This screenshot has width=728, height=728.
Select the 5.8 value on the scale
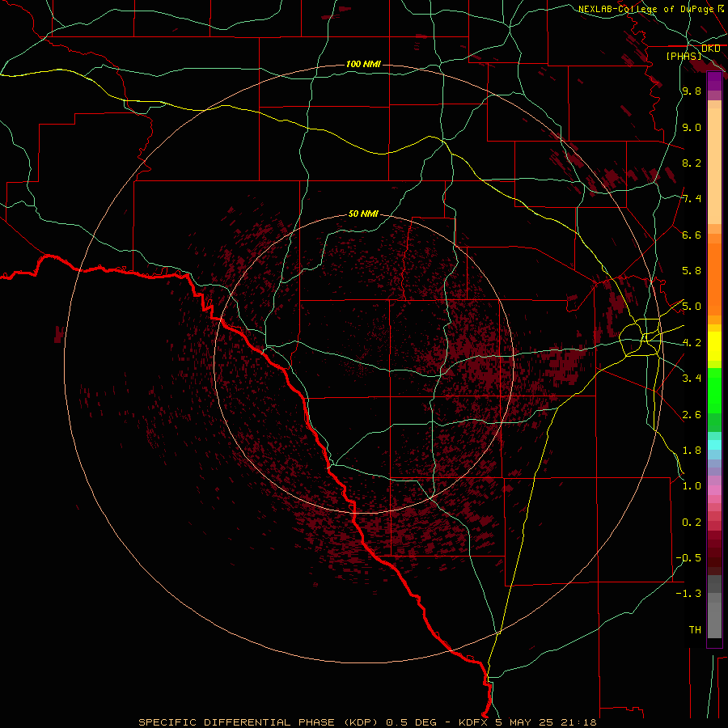692,271
